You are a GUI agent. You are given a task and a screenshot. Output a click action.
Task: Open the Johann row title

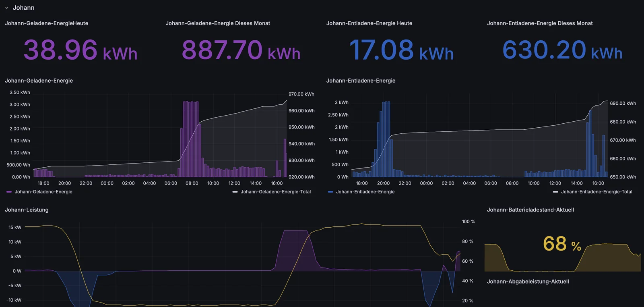coord(23,8)
